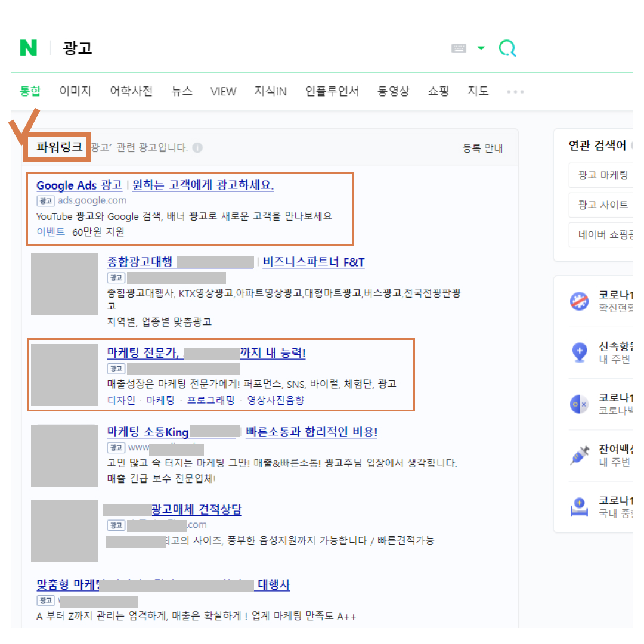Switch to the 이미지 tab
The height and width of the screenshot is (644, 644).
point(75,91)
